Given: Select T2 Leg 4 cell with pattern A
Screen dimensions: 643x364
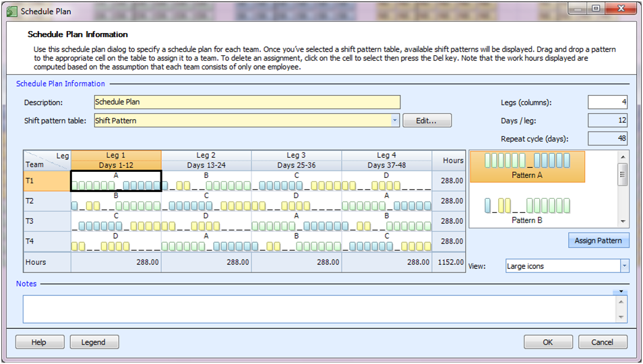Looking at the screenshot, I should click(x=387, y=202).
